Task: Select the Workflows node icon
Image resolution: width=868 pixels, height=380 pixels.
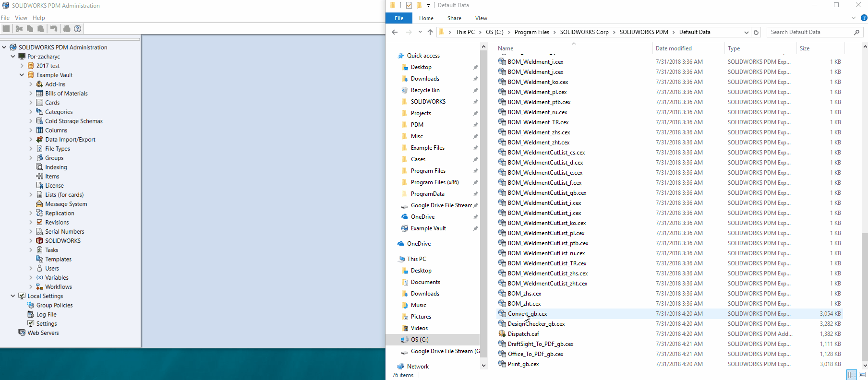Action: [x=40, y=287]
